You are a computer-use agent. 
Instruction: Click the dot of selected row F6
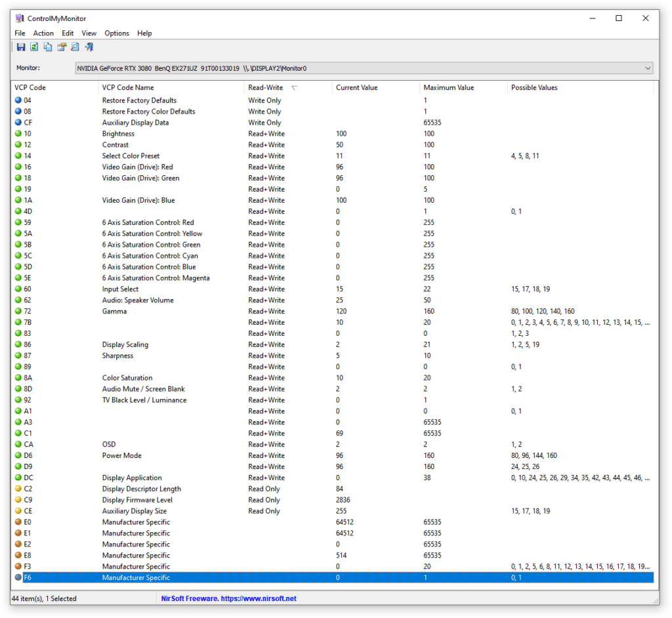[18, 577]
